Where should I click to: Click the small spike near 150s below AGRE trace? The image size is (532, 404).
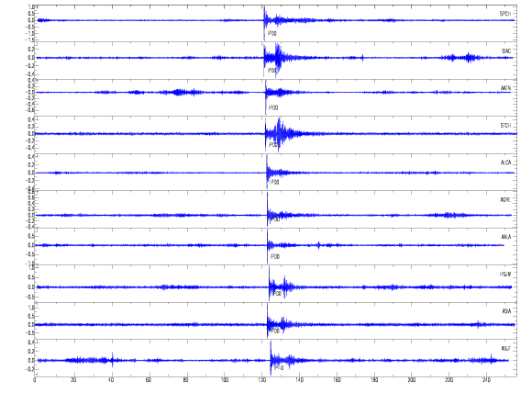[318, 245]
